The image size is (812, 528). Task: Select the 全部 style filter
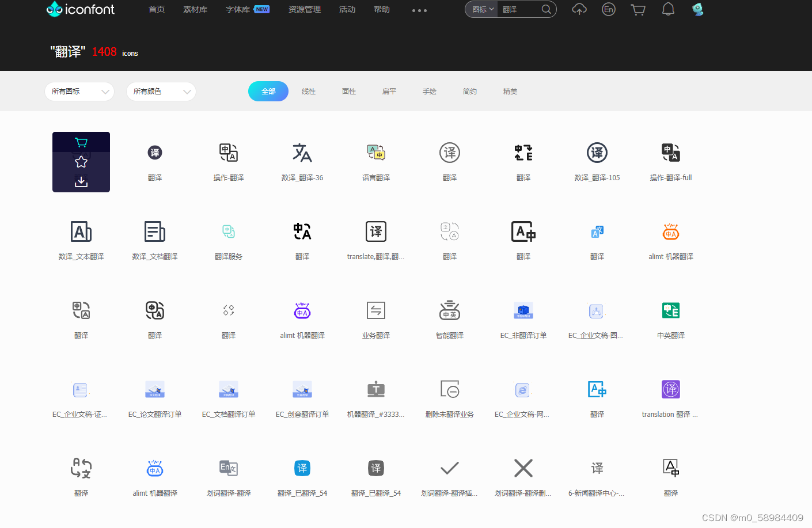coord(268,91)
